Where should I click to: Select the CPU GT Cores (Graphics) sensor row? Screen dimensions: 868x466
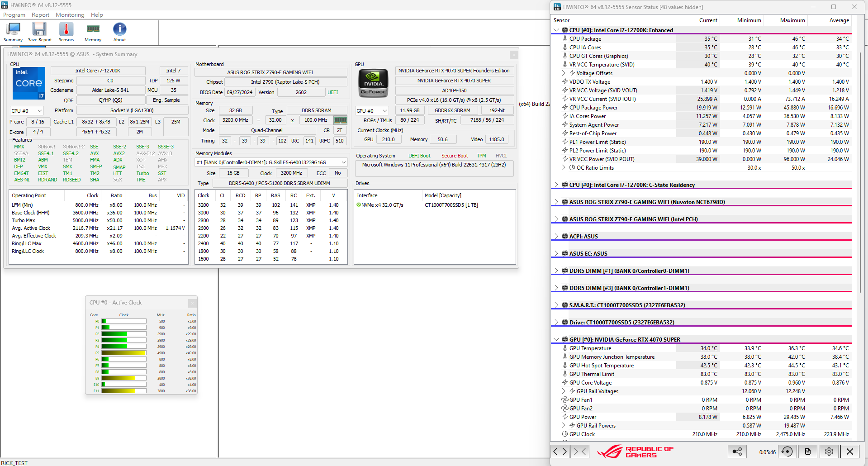(701, 56)
